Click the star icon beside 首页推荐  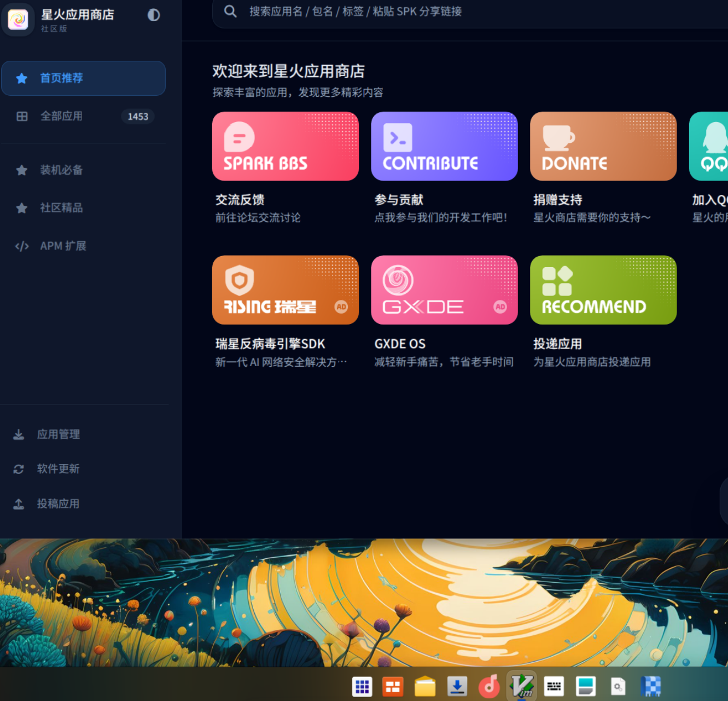[22, 78]
